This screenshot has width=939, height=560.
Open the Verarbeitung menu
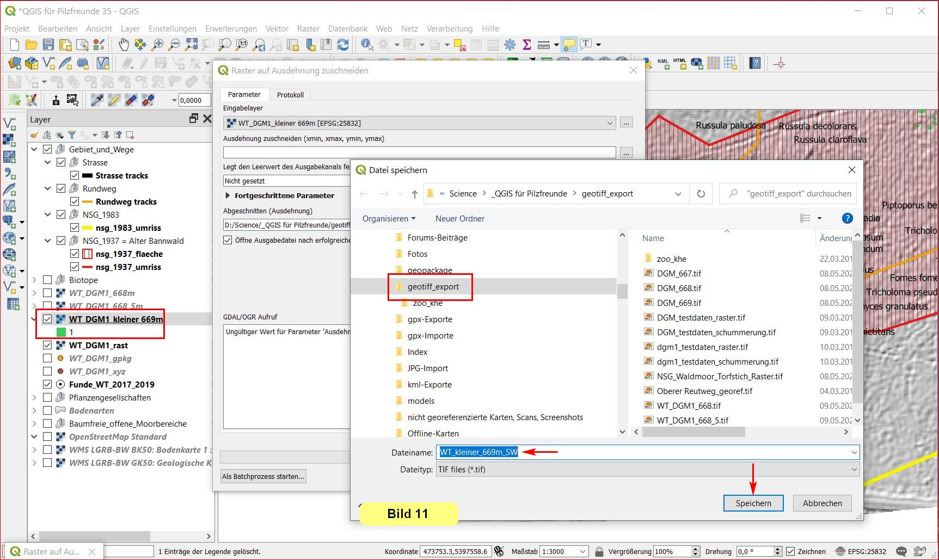pyautogui.click(x=449, y=28)
